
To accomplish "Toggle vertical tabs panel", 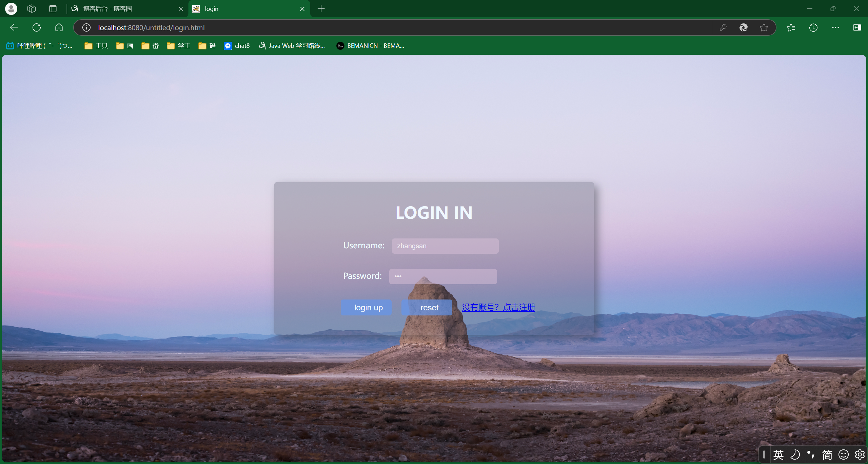I will 53,8.
